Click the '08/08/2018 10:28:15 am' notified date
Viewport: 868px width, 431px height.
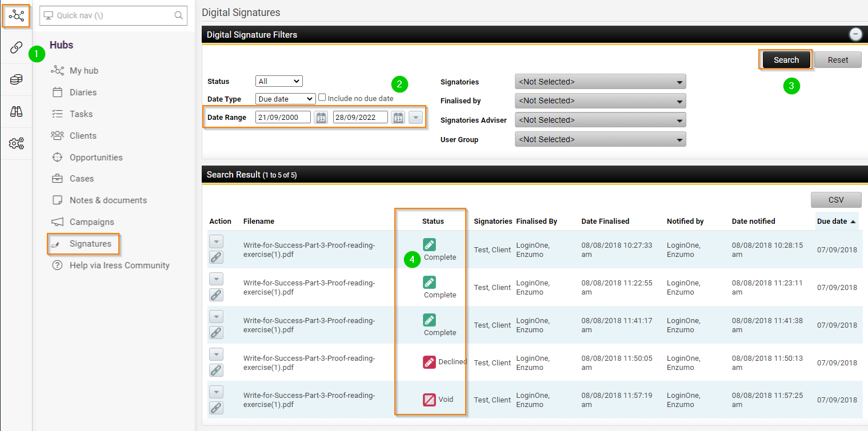pos(767,249)
